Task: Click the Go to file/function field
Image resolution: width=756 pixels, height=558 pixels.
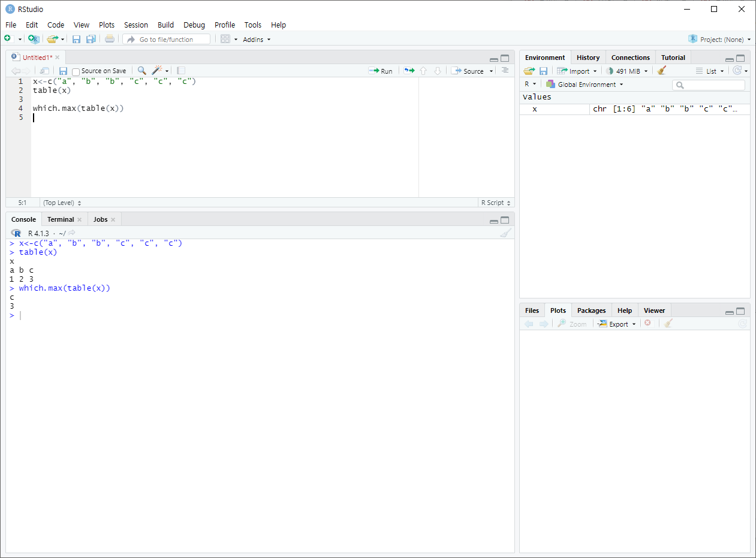Action: (167, 39)
